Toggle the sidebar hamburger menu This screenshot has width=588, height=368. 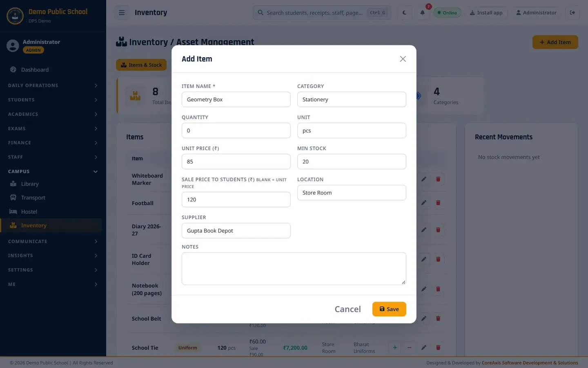(x=122, y=13)
